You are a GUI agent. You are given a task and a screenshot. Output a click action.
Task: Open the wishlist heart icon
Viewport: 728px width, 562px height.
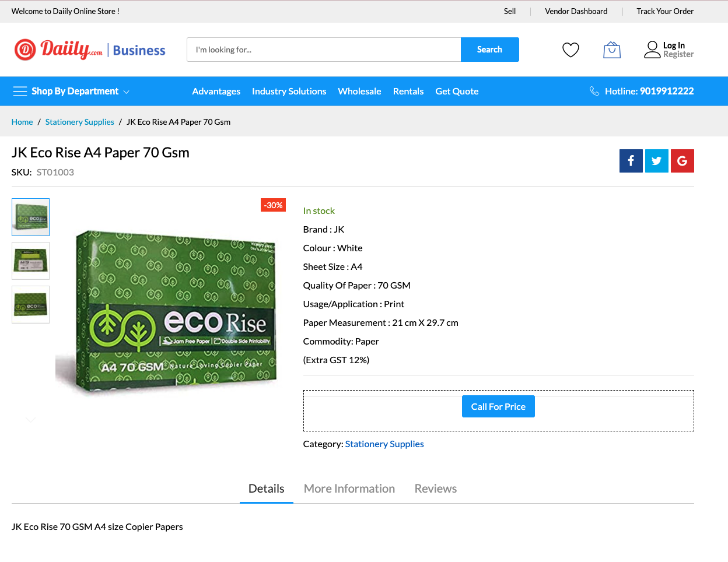point(570,50)
